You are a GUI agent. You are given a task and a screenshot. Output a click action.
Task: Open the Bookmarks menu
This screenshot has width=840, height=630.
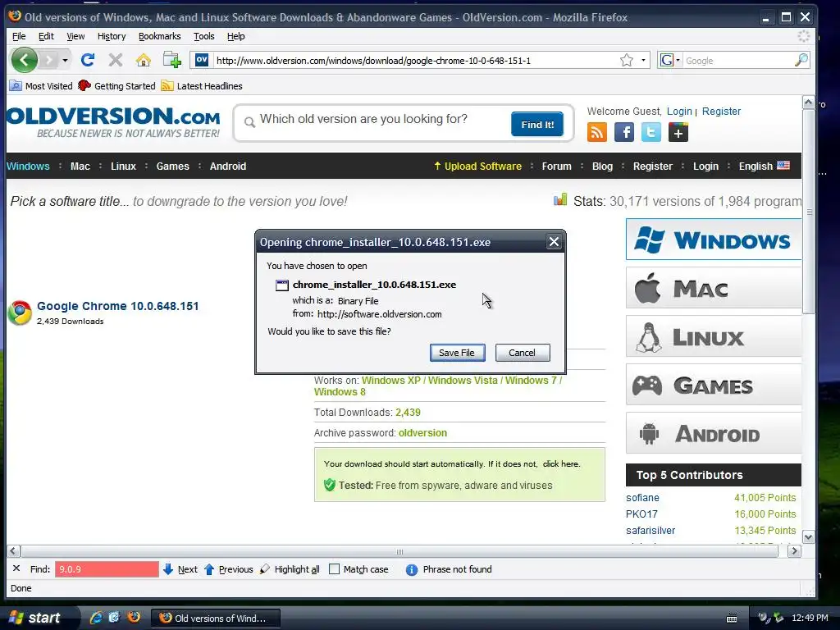click(x=160, y=36)
